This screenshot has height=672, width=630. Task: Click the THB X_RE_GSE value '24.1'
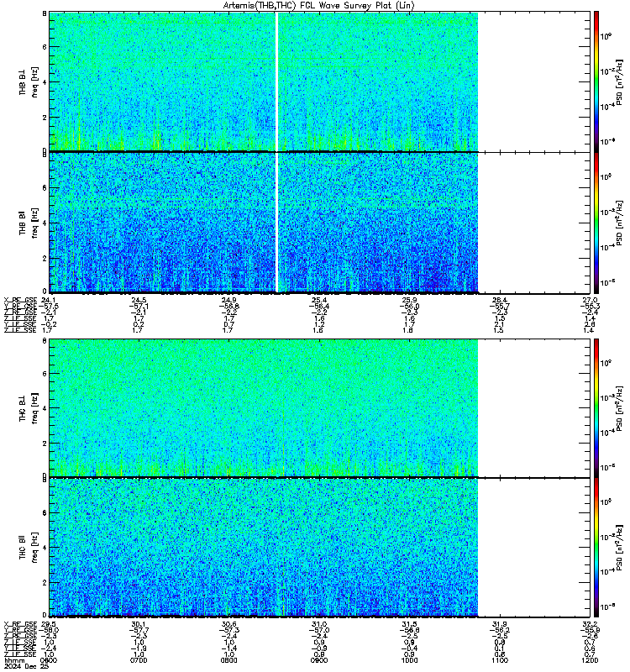48,300
